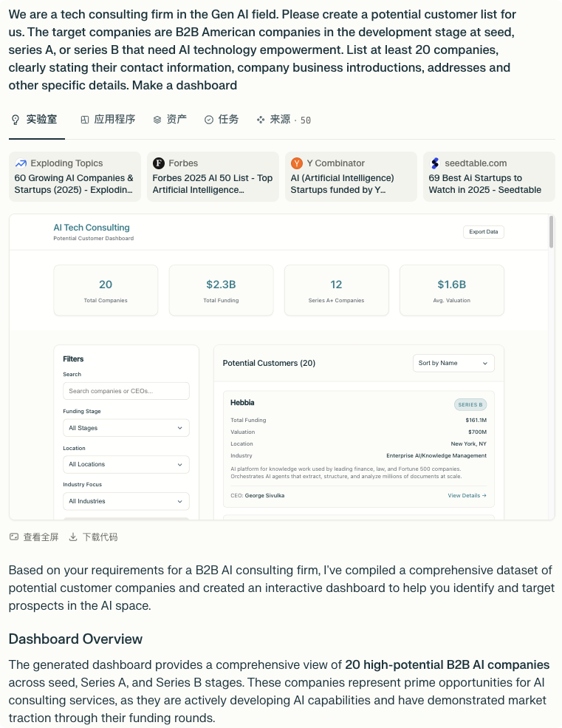The image size is (562, 728).
Task: Click the Exploding Topics trend icon
Action: point(21,163)
